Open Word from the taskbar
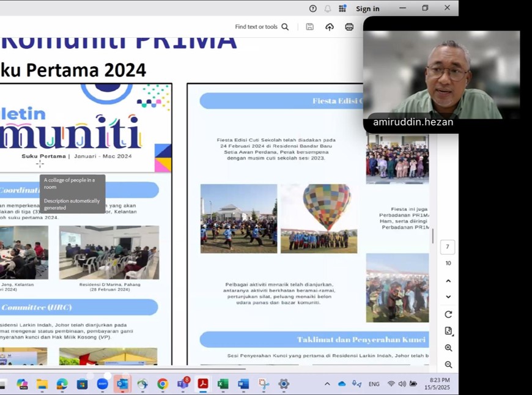Image resolution: width=532 pixels, height=395 pixels. tap(243, 384)
